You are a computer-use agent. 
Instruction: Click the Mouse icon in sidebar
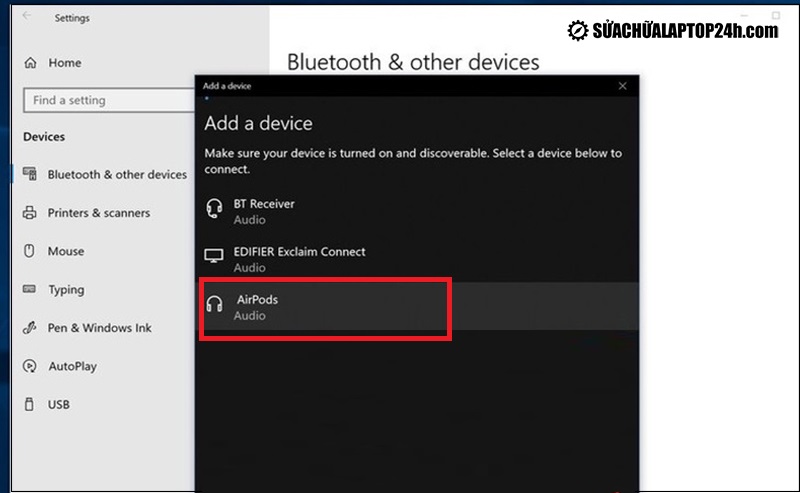click(x=29, y=251)
